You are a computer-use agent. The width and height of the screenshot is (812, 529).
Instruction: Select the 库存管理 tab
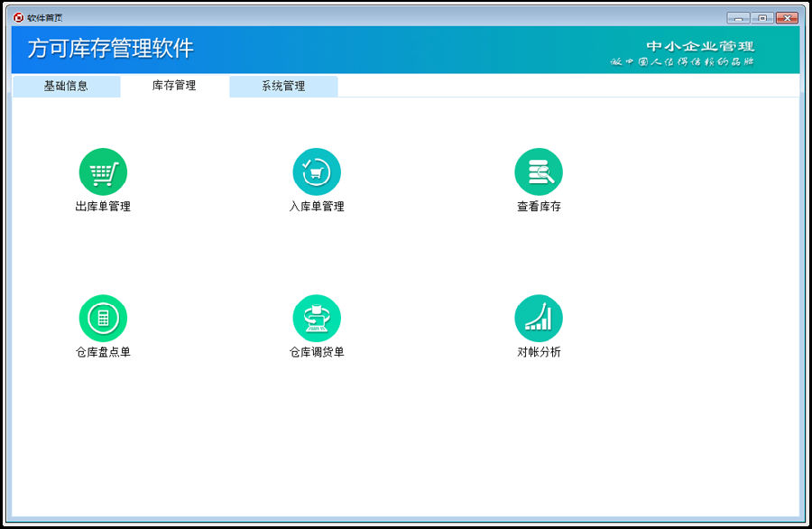pos(175,86)
